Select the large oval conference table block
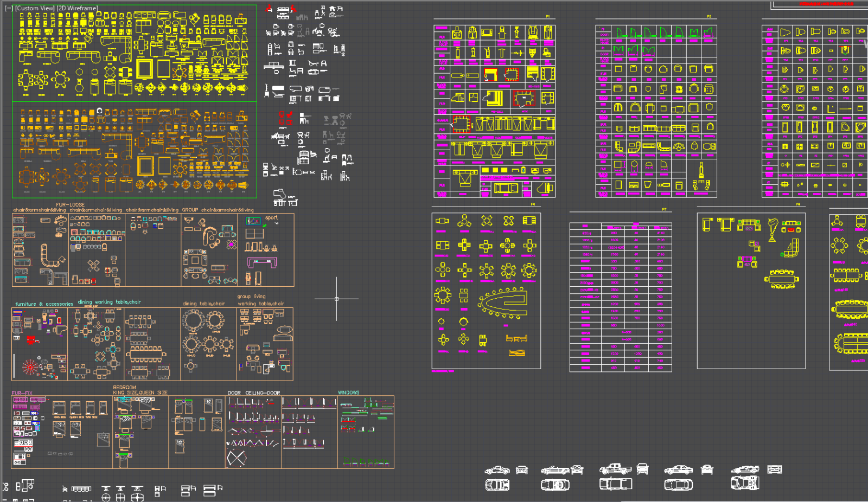This screenshot has width=868, height=502. coord(503,302)
